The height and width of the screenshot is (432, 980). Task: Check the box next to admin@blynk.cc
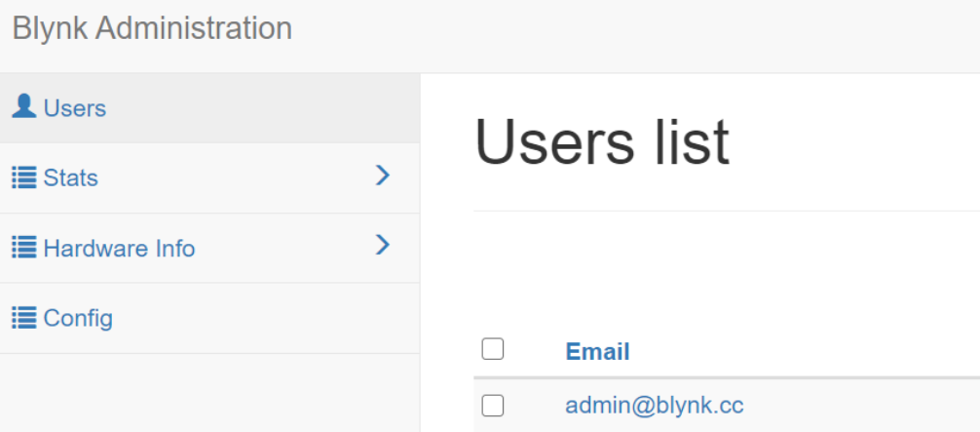(x=493, y=405)
